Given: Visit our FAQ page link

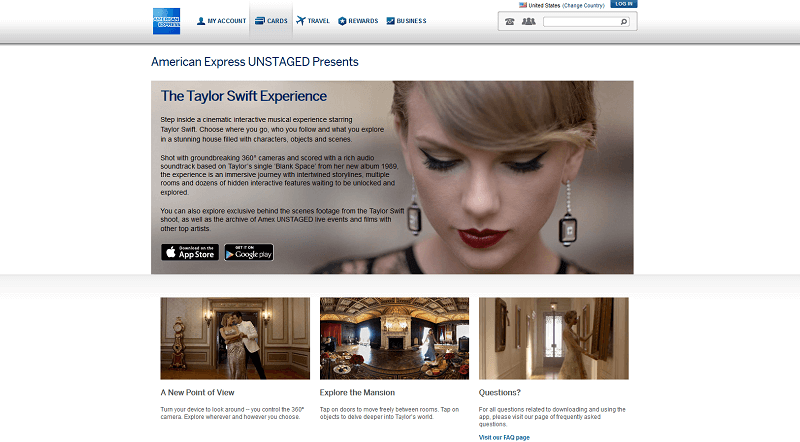Looking at the screenshot, I should (x=504, y=437).
